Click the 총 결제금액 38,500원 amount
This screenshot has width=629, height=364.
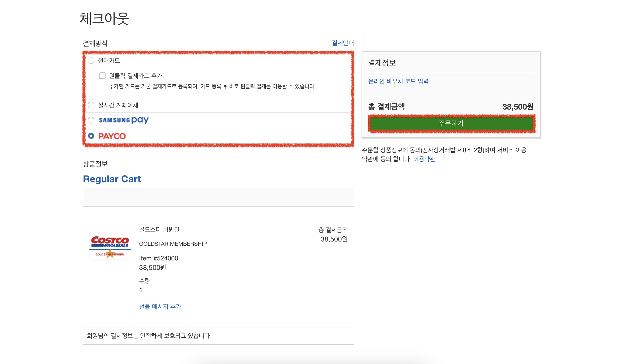pos(518,107)
